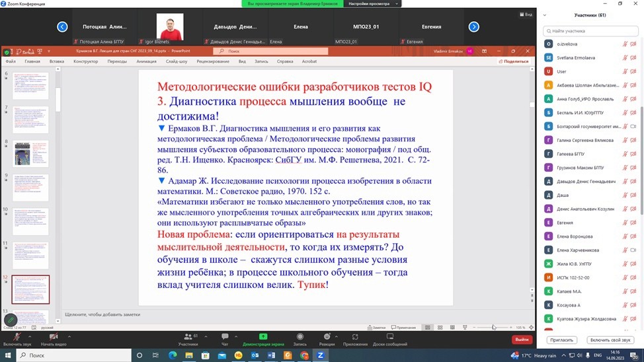Toggle camera with Начать видео
This screenshot has height=362, width=644.
[54, 337]
